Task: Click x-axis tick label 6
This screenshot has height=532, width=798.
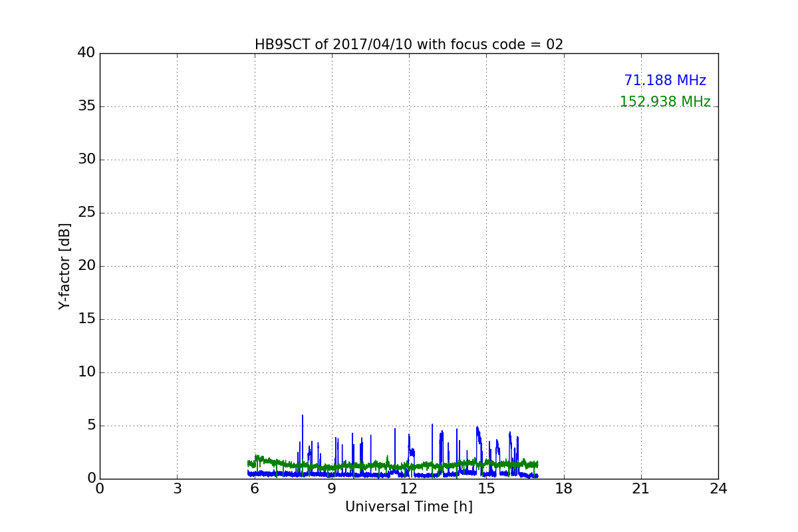Action: pyautogui.click(x=255, y=488)
